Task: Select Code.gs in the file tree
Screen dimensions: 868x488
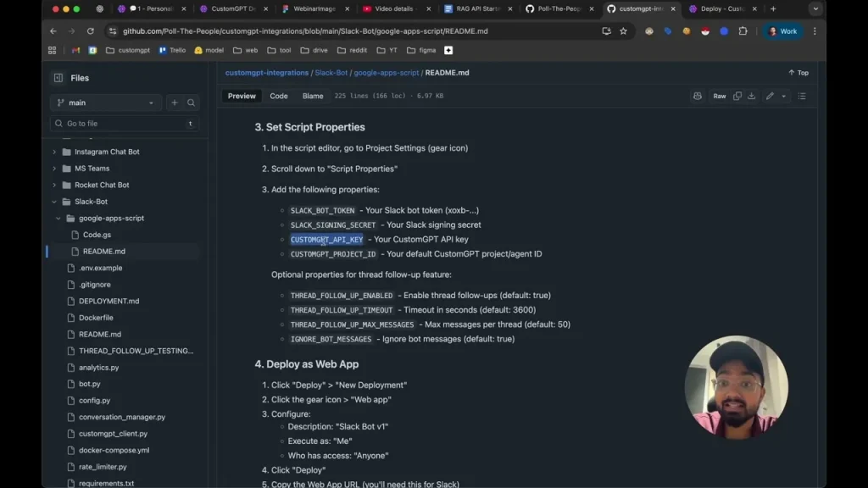Action: click(x=97, y=235)
